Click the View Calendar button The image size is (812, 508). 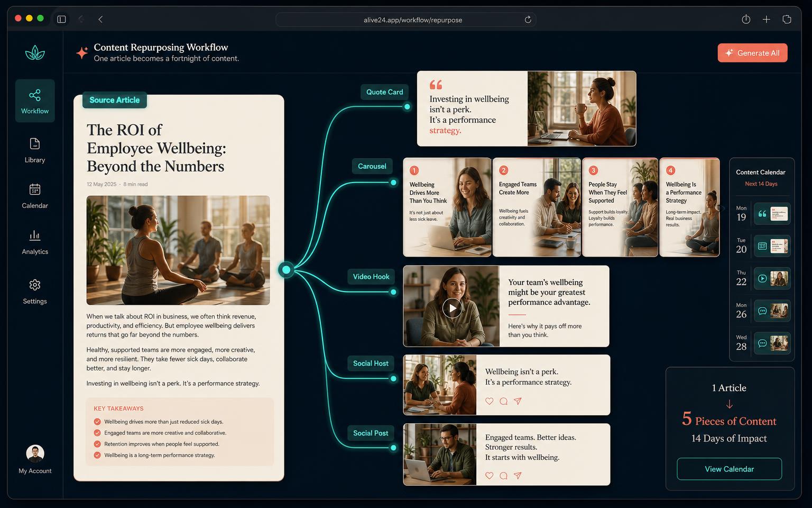pyautogui.click(x=729, y=469)
